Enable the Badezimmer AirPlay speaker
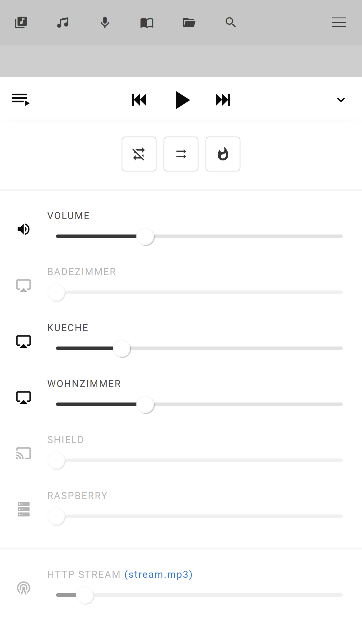Screen dimensions: 362x644 24,285
